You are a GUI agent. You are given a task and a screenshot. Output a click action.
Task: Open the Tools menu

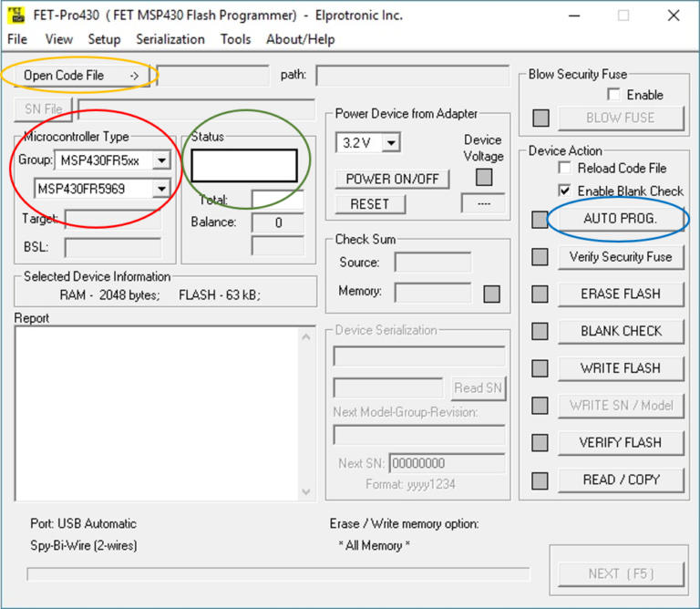pos(235,39)
